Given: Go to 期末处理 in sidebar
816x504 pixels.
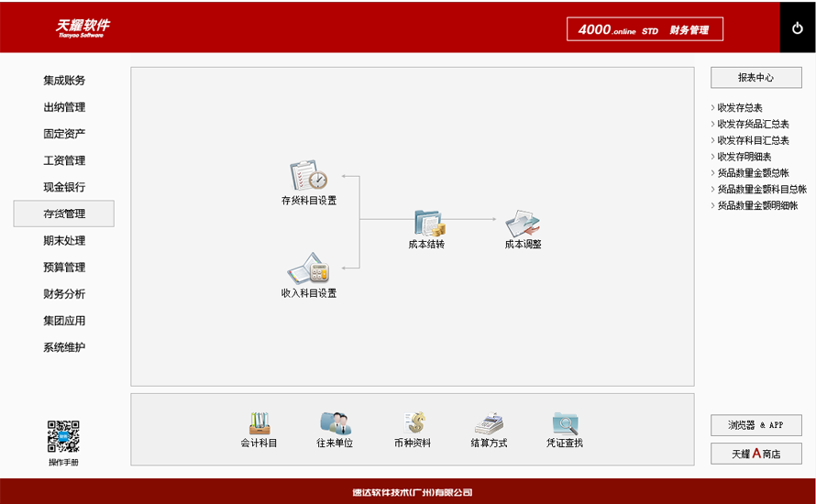Looking at the screenshot, I should point(64,241).
